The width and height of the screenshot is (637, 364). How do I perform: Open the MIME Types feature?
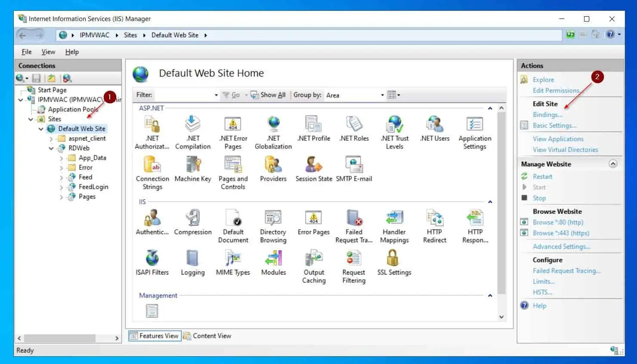point(233,263)
